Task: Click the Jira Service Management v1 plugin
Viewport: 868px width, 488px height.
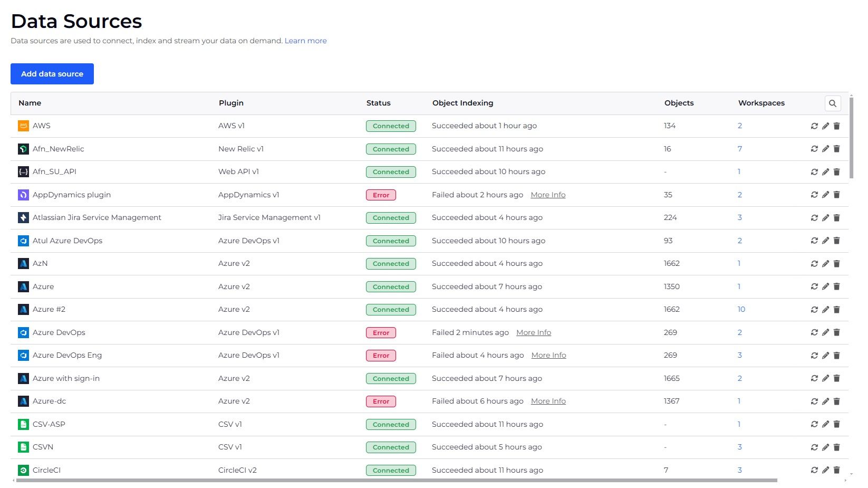Action: pyautogui.click(x=269, y=217)
